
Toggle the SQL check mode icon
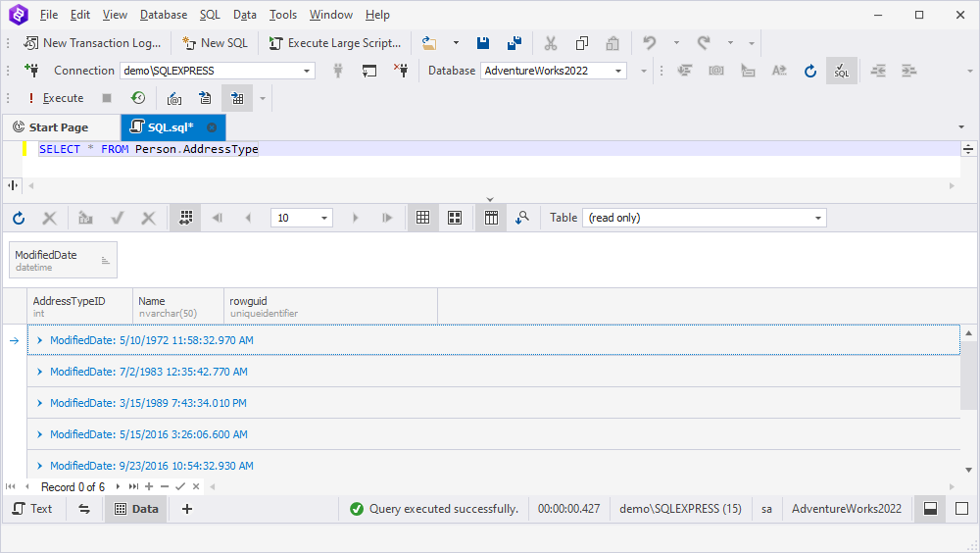[x=842, y=71]
